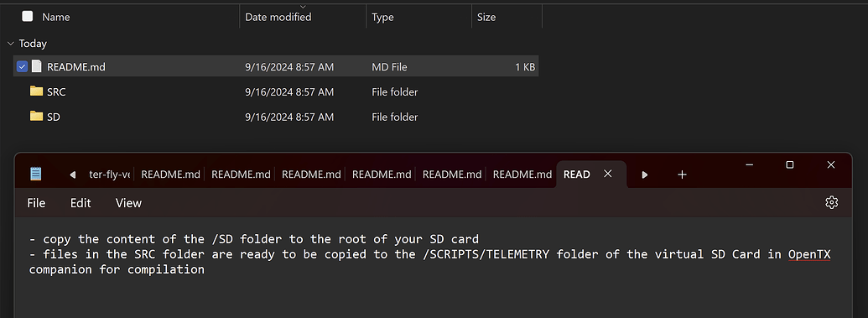Viewport: 868px width, 318px height.
Task: Open the Edit menu
Action: pos(81,203)
